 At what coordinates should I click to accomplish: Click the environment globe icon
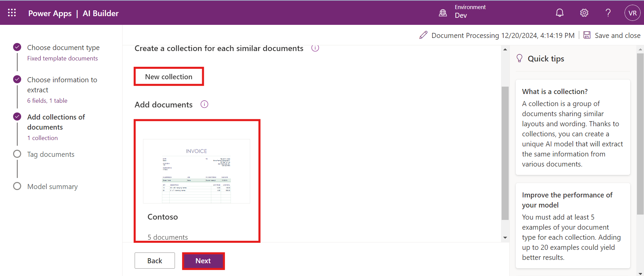click(x=443, y=13)
